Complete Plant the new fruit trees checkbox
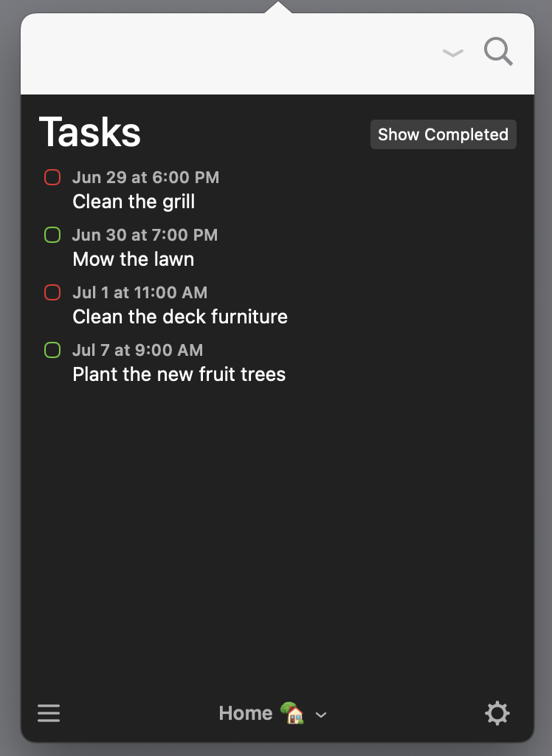 [52, 350]
